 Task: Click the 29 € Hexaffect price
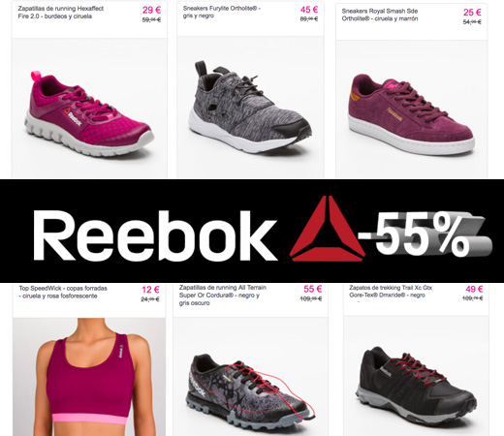[x=151, y=10]
